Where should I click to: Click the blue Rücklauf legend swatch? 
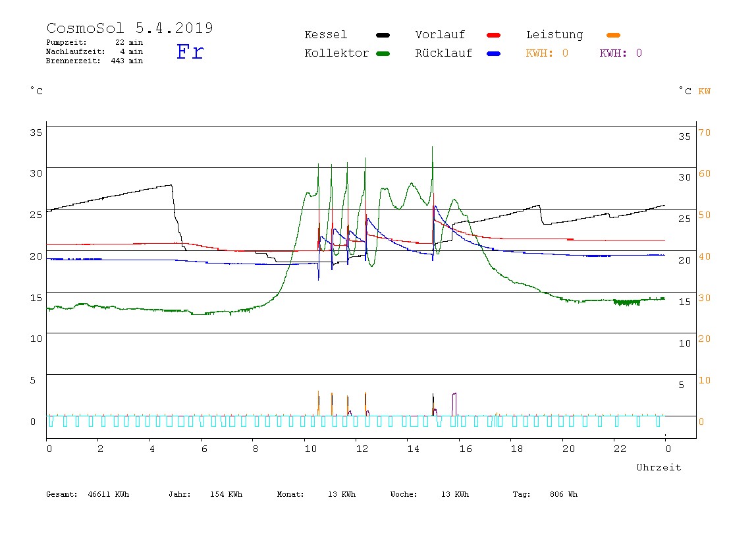494,53
